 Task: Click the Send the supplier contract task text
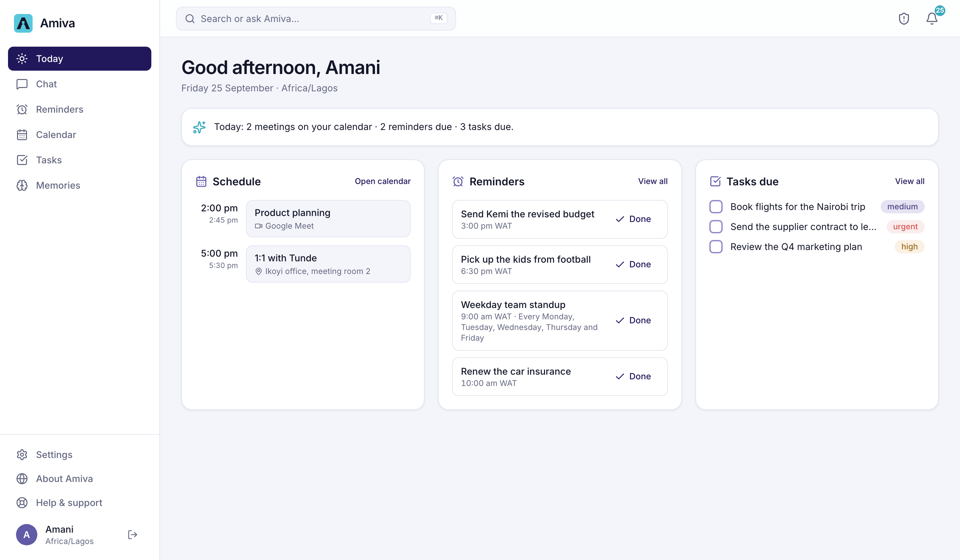[803, 227]
